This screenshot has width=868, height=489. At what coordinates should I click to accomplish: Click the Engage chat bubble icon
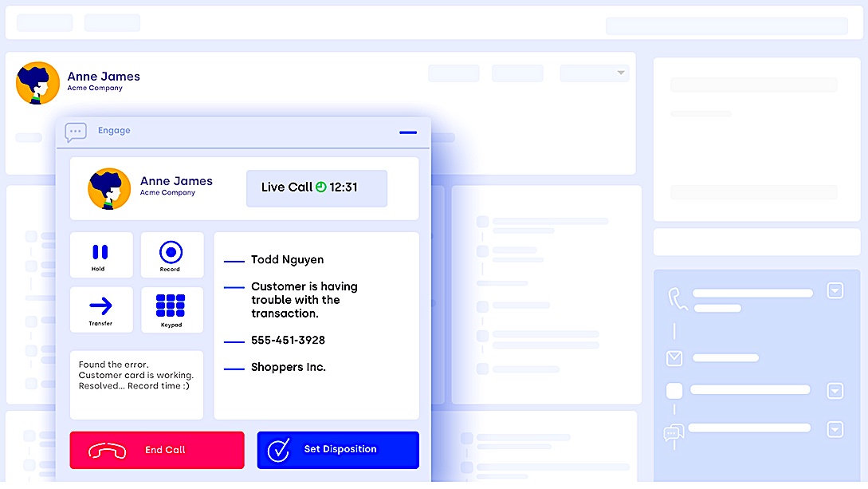coord(76,132)
